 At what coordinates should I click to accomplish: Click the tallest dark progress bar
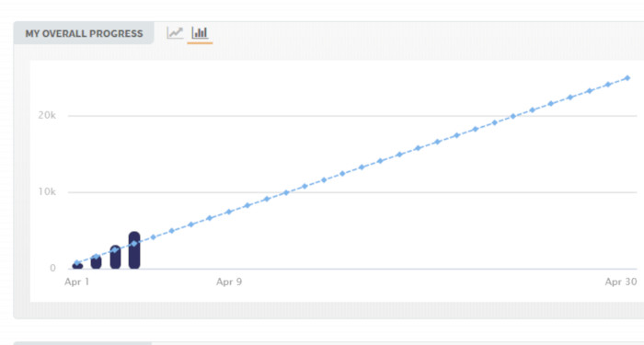[134, 250]
